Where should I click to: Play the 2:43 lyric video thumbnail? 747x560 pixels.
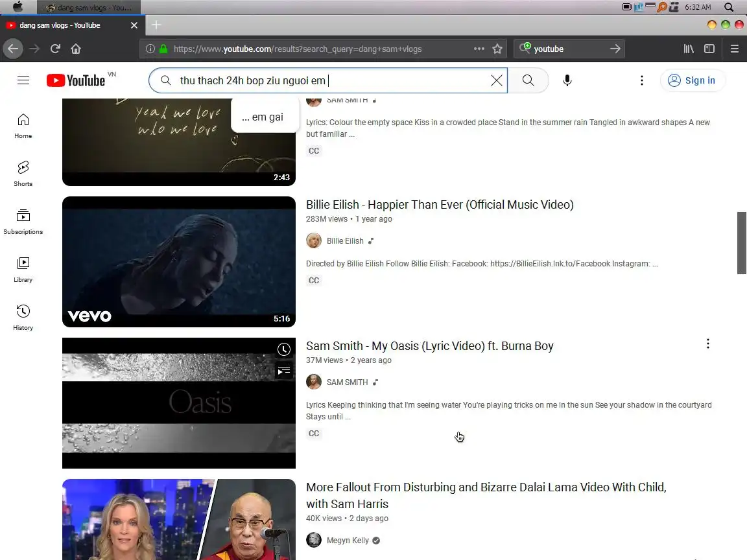(179, 142)
